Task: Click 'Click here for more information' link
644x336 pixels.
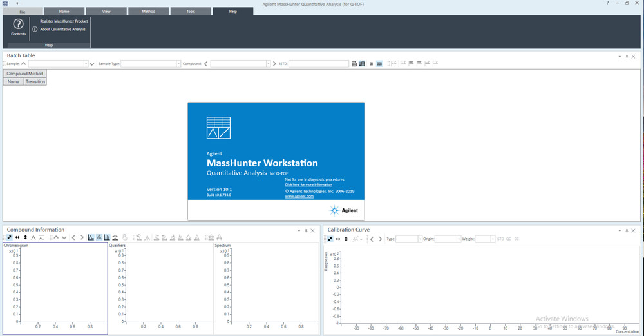Action: tap(308, 184)
